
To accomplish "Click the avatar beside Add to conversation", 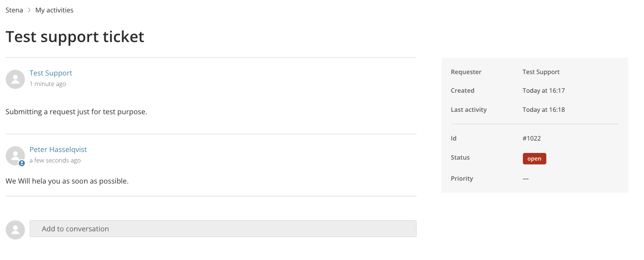I will pyautogui.click(x=15, y=229).
